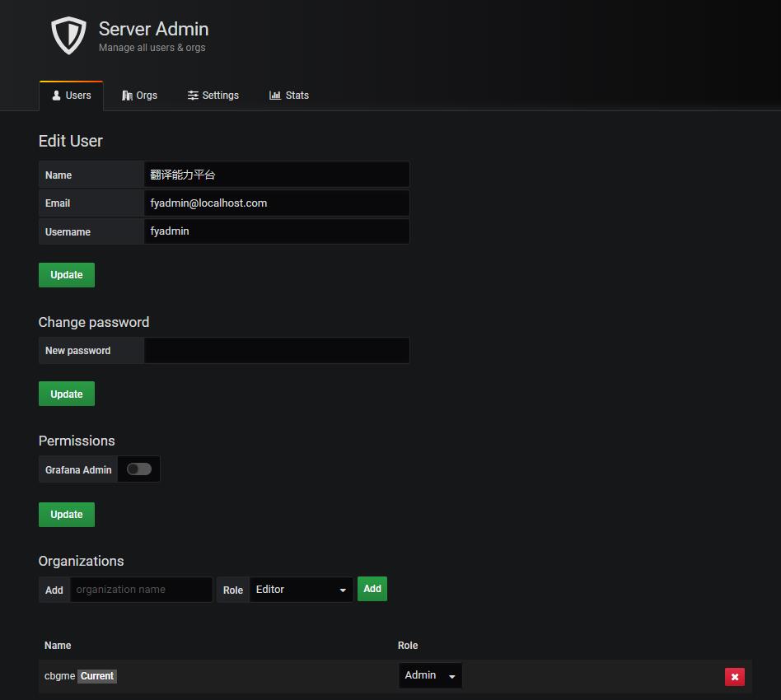Expand the Editor role dropdown
The image size is (781, 700).
[x=301, y=590]
